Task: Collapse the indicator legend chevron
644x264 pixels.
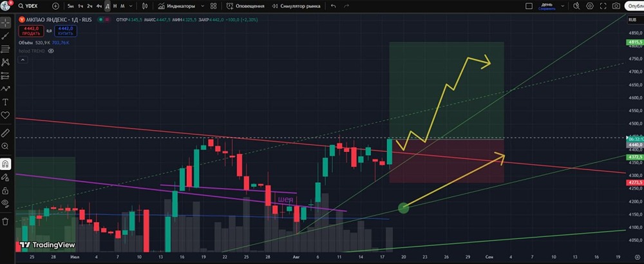Action: click(x=23, y=60)
